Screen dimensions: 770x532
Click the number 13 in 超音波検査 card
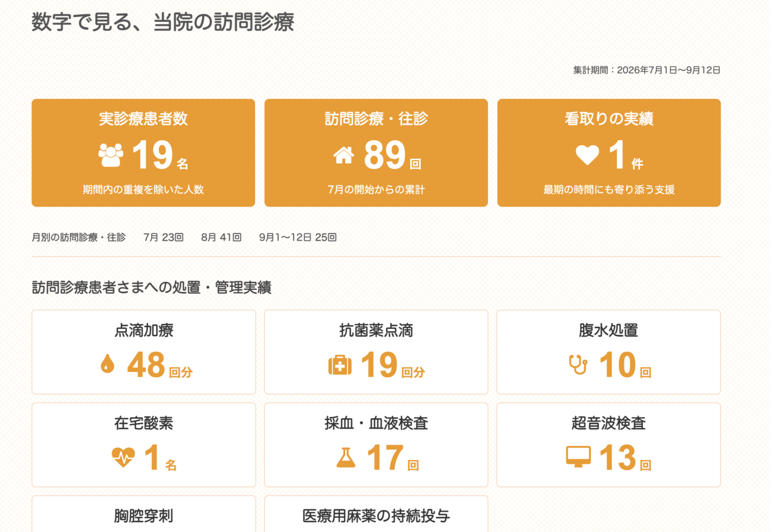click(618, 458)
